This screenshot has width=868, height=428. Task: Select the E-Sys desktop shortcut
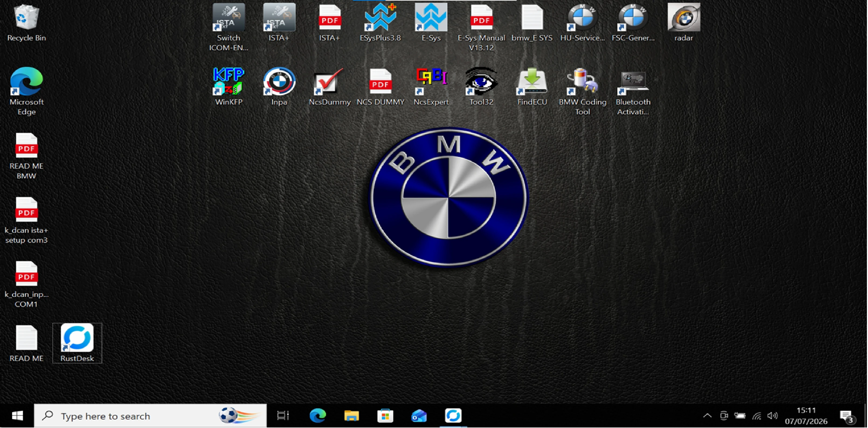(x=431, y=23)
